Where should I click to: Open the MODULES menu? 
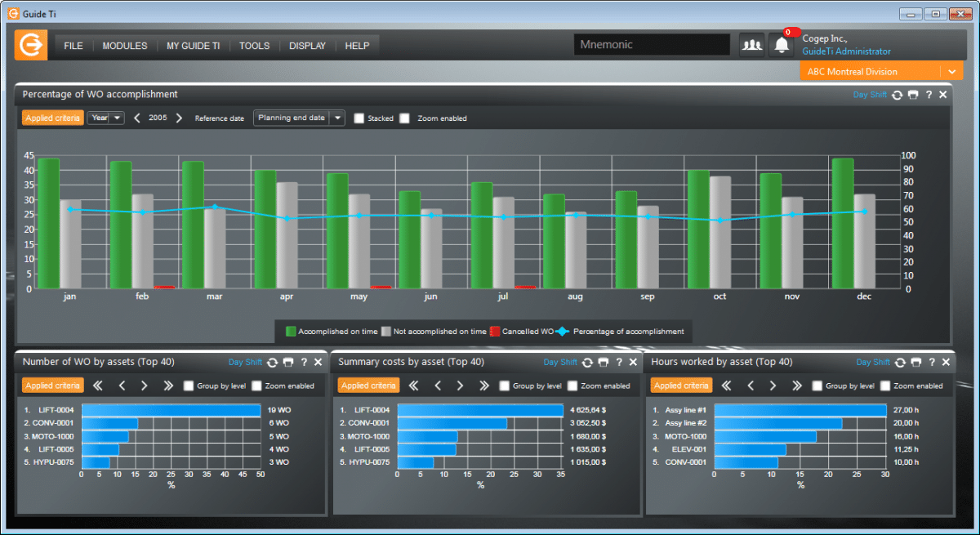[x=125, y=46]
